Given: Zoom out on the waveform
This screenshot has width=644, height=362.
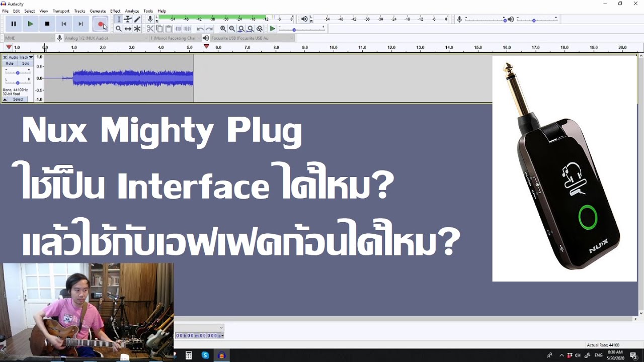Looking at the screenshot, I should coord(232,29).
